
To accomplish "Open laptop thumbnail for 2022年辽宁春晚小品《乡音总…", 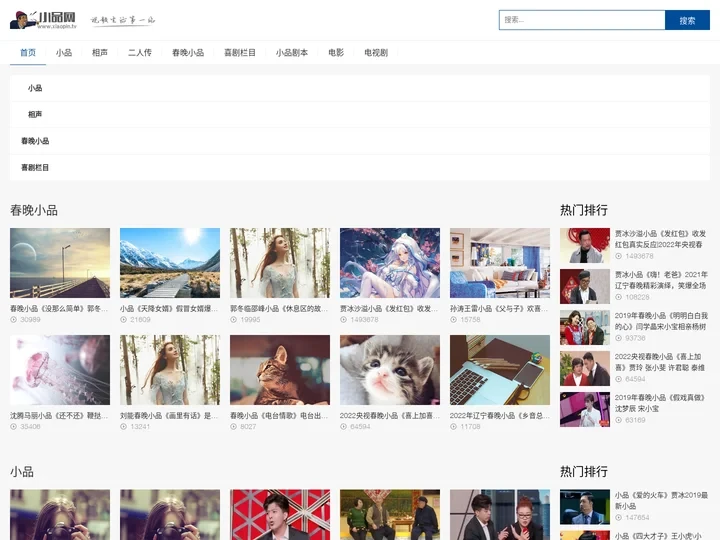I will [500, 370].
